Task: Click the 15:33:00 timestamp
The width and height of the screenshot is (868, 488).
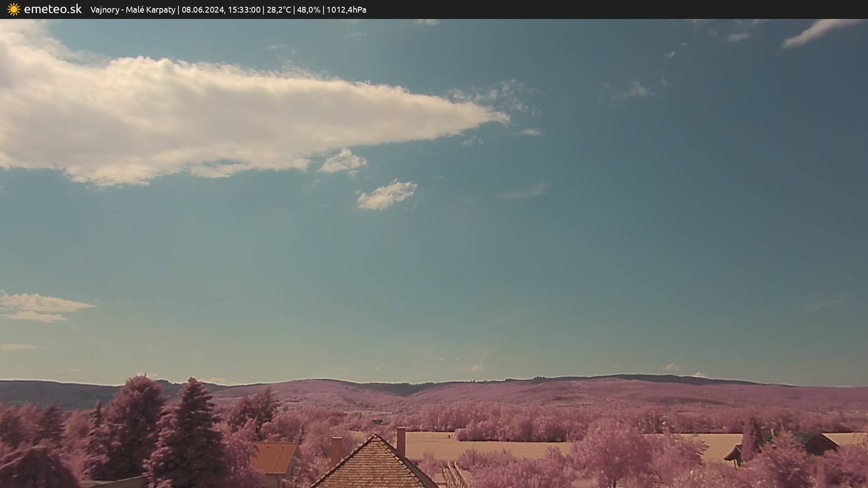Action: 244,10
